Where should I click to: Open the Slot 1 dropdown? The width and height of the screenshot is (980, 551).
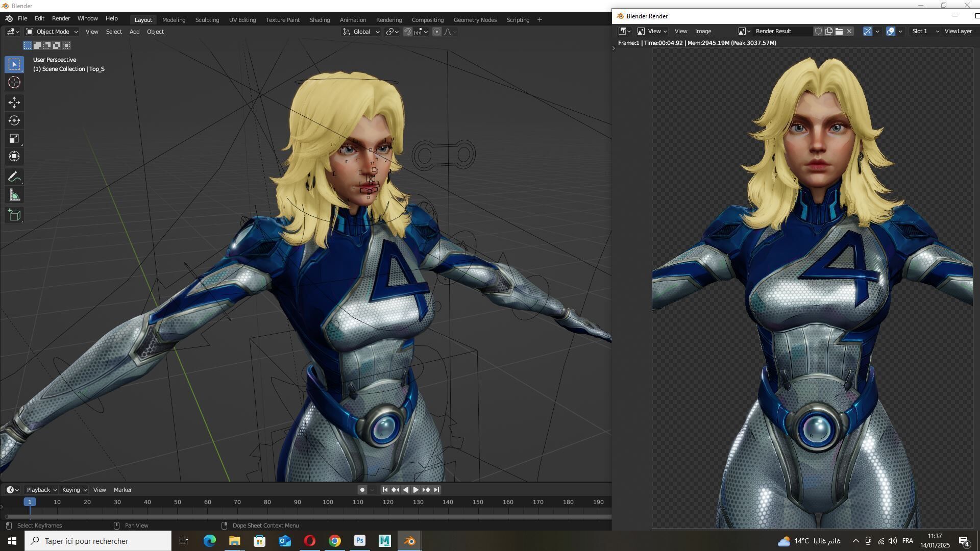(925, 32)
